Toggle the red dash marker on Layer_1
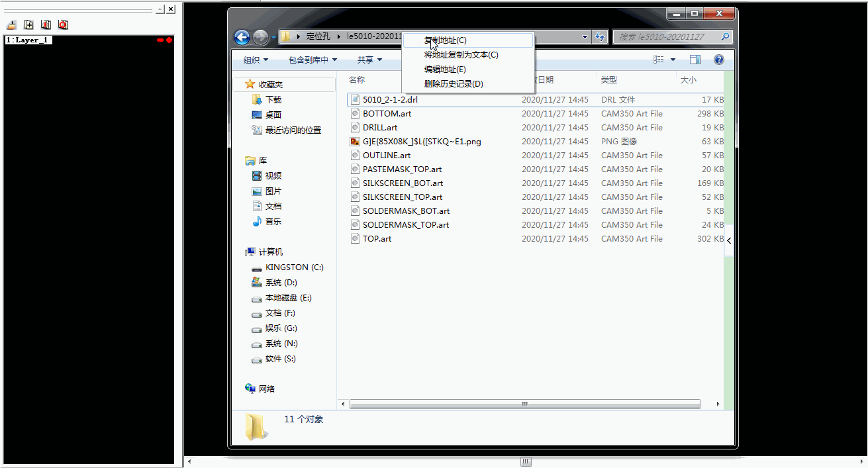The image size is (868, 468). 160,40
